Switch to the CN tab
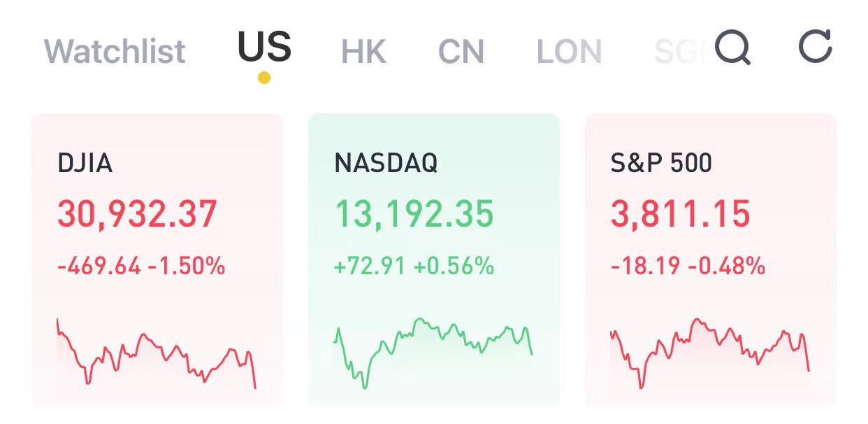 461,52
